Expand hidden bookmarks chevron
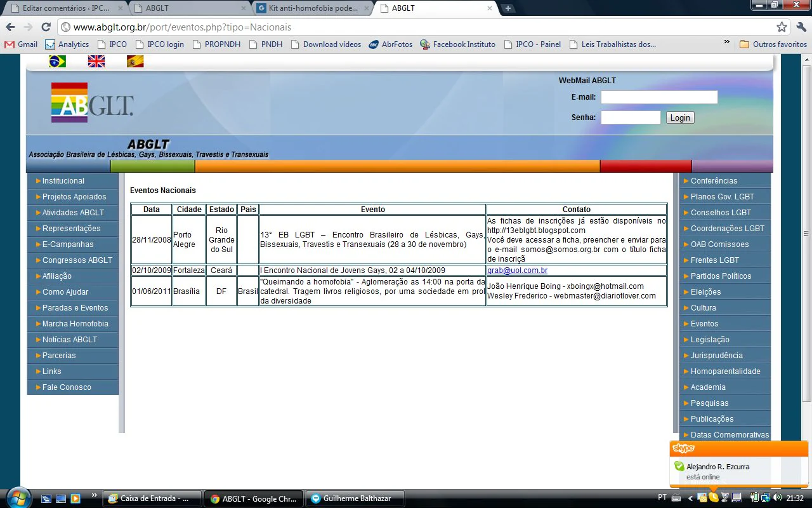This screenshot has width=812, height=508. (727, 43)
